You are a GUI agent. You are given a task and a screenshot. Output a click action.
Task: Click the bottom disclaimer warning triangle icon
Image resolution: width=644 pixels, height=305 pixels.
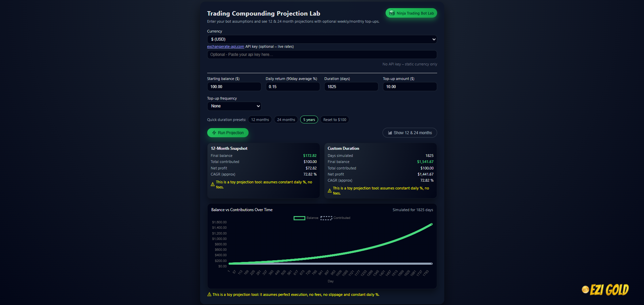pyautogui.click(x=209, y=294)
